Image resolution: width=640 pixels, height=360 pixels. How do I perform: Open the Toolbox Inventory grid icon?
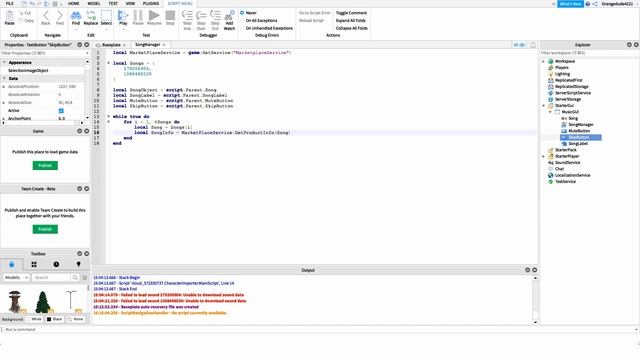tap(34, 264)
